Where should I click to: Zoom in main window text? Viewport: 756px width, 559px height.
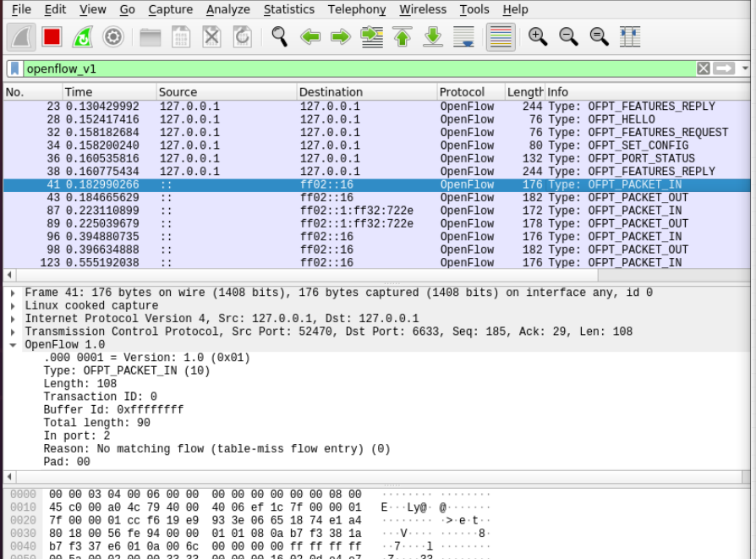pos(538,36)
